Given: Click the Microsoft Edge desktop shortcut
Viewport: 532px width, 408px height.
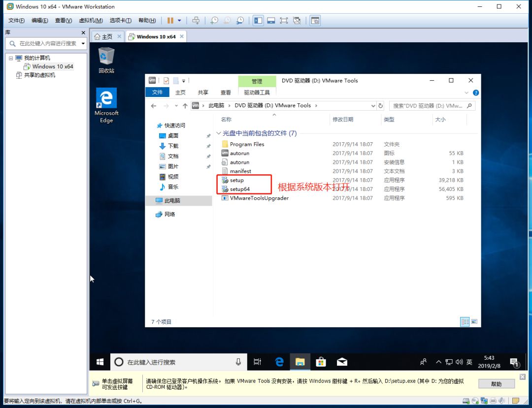Looking at the screenshot, I should (106, 106).
